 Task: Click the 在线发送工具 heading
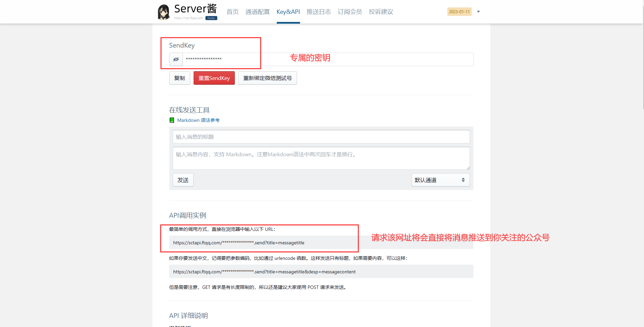[190, 110]
